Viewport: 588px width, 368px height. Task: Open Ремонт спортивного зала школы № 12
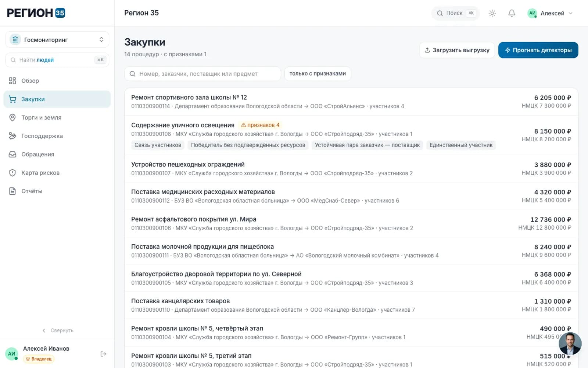click(x=351, y=102)
